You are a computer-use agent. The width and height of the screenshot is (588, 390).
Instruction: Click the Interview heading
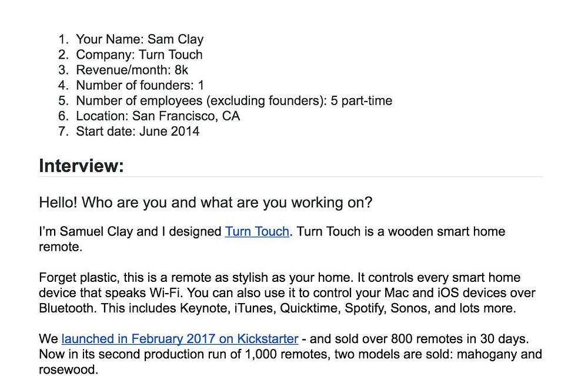(81, 166)
